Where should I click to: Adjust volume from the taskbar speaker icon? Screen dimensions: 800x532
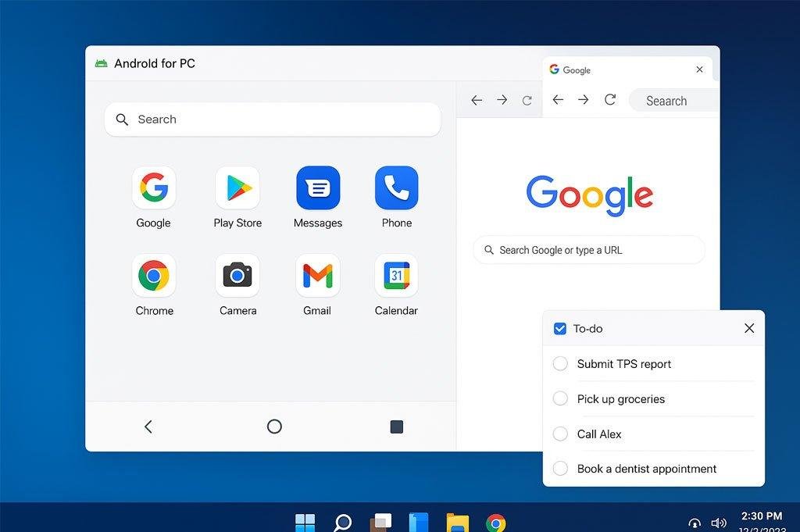719,523
